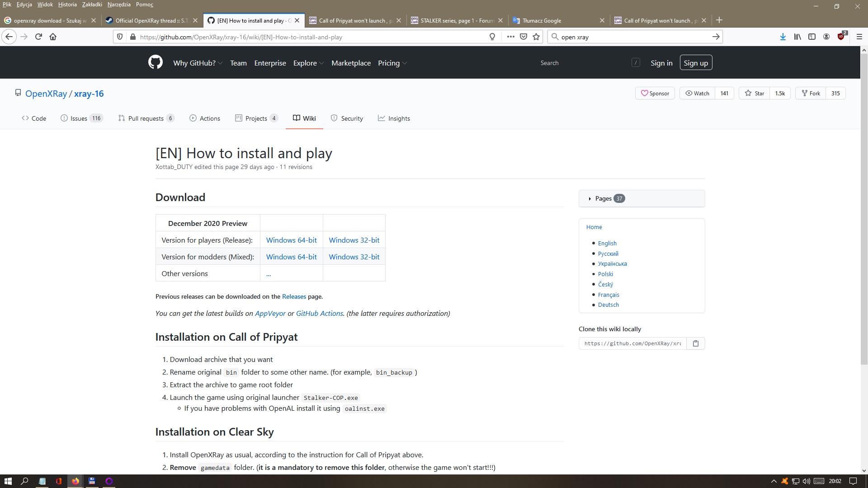868x488 pixels.
Task: Open the Library bookshelf icon
Action: click(797, 37)
